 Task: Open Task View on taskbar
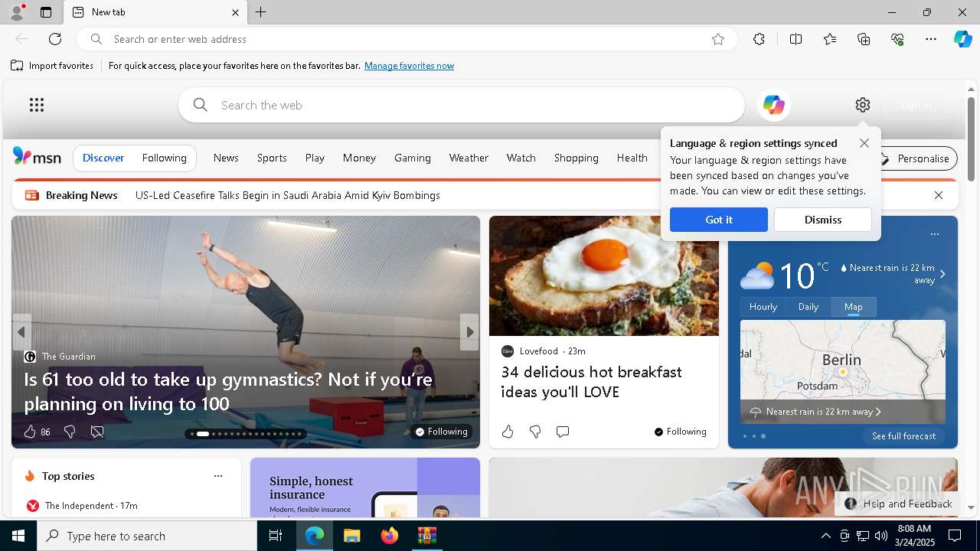tap(276, 536)
